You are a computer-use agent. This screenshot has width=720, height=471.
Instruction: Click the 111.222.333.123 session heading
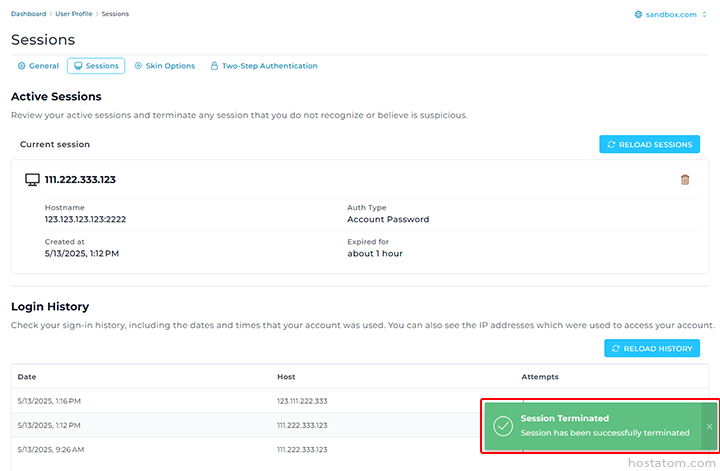[80, 180]
